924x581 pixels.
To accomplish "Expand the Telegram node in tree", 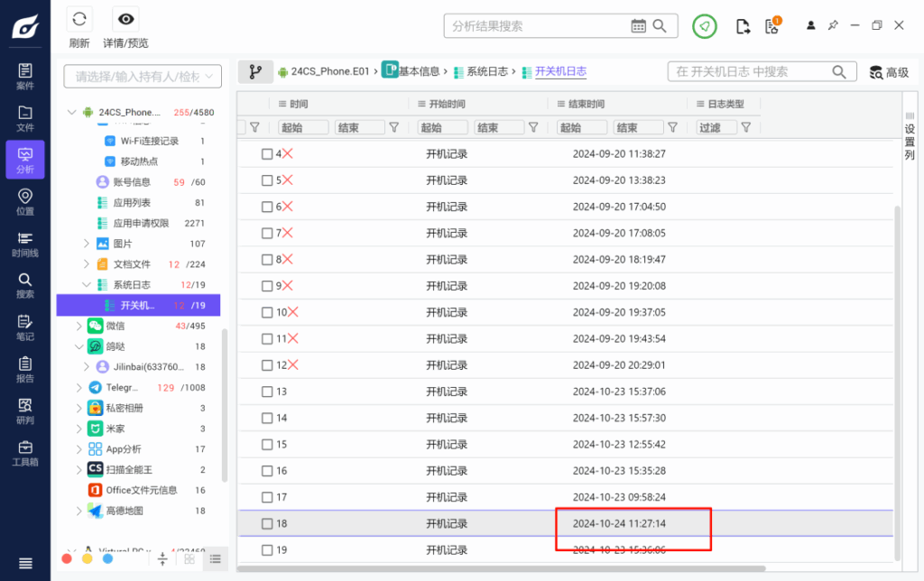I will coord(77,387).
